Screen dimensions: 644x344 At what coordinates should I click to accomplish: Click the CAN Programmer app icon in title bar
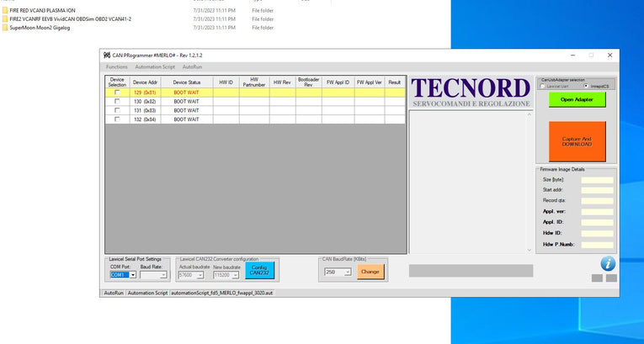[106, 55]
